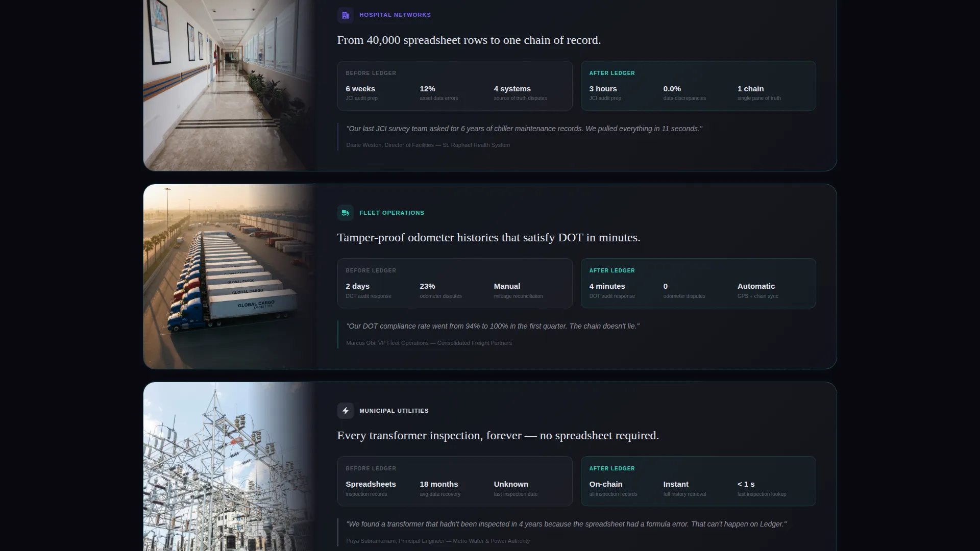Click the fleet card's AFTER LEDGER heading

coord(612,271)
